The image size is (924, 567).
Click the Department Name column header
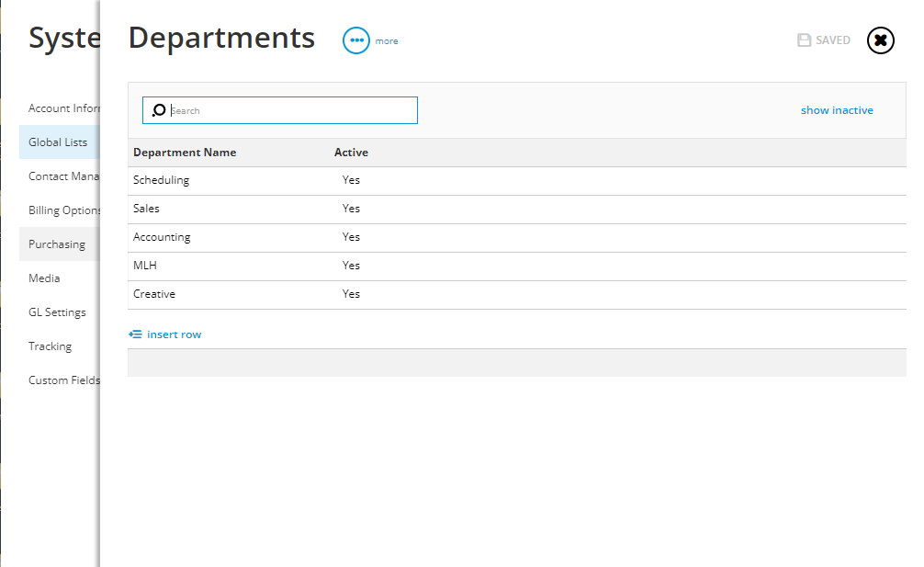[186, 152]
